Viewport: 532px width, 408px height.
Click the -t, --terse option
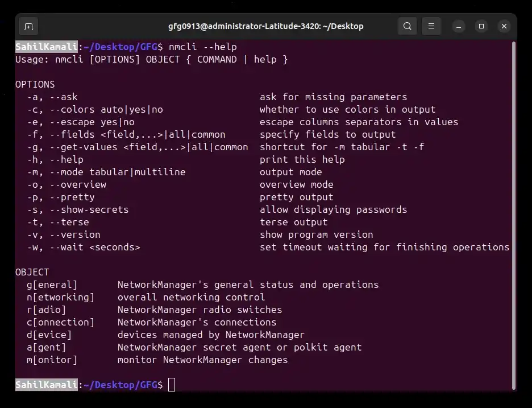tap(58, 222)
